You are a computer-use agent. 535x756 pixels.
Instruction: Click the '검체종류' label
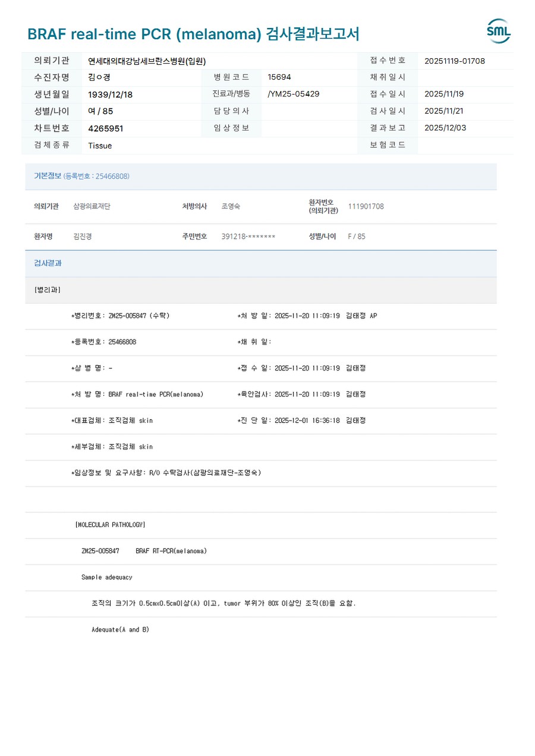coord(52,145)
